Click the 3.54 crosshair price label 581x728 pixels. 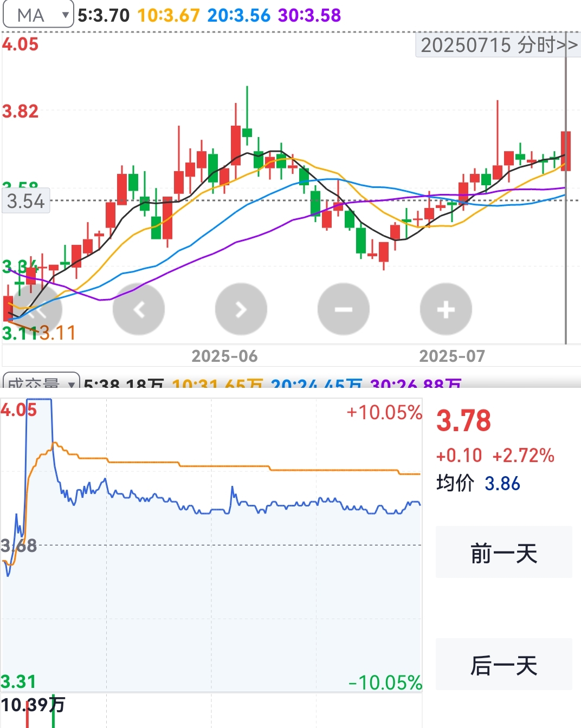26,201
